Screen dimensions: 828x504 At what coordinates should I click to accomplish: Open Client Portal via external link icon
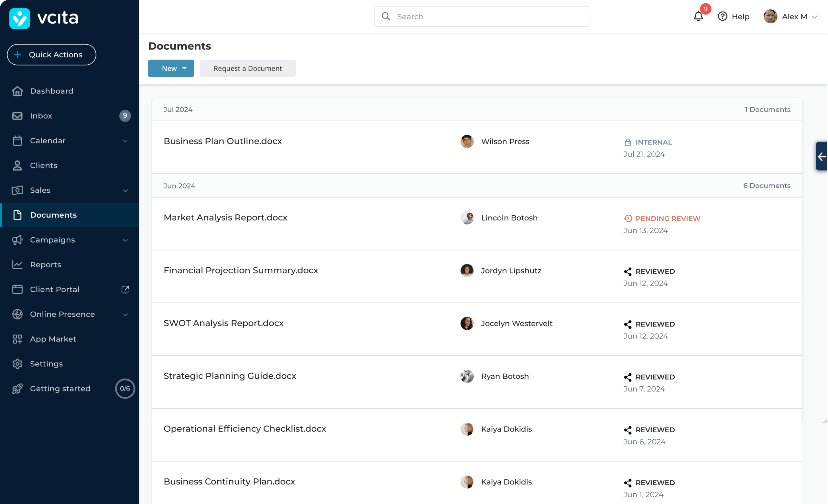coord(125,289)
